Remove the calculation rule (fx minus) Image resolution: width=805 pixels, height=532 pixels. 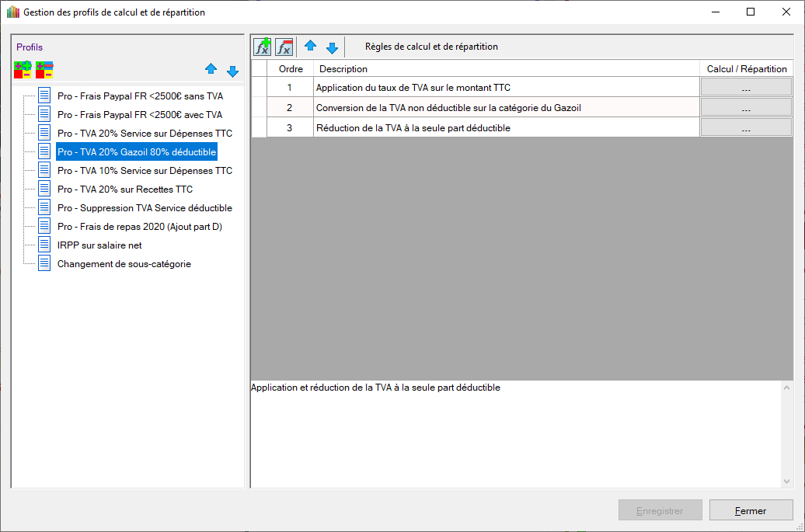(284, 47)
